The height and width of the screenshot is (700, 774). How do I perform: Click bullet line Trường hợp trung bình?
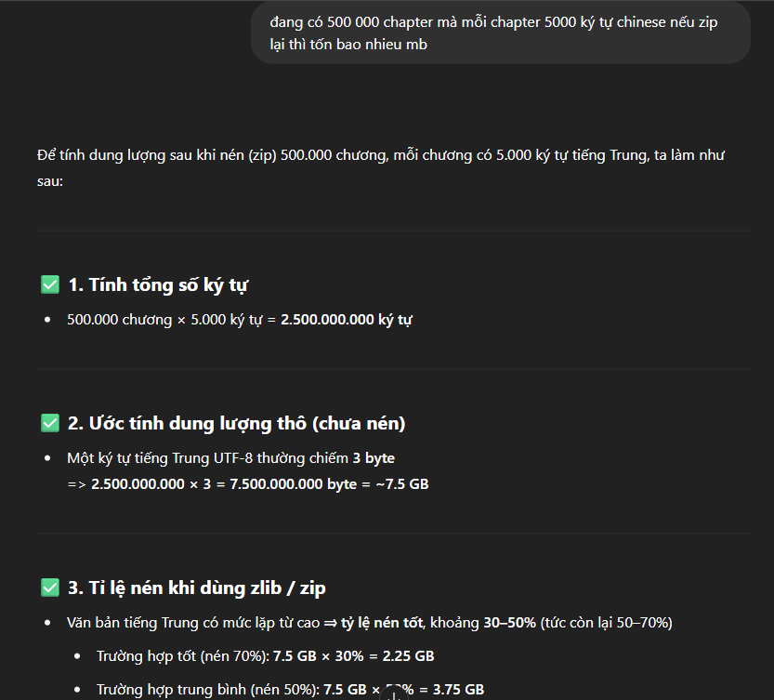[290, 689]
